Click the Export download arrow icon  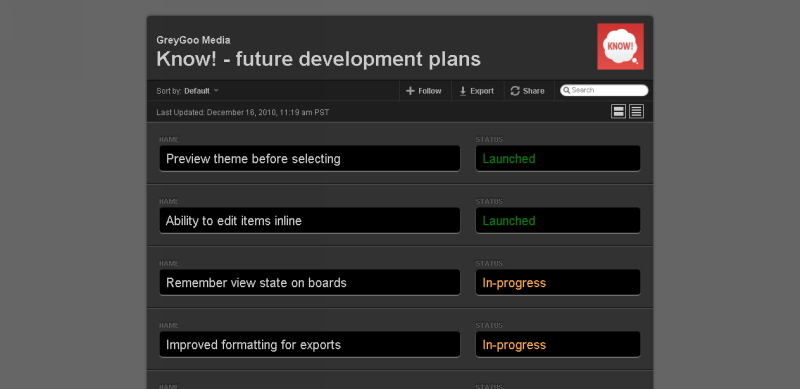[463, 91]
